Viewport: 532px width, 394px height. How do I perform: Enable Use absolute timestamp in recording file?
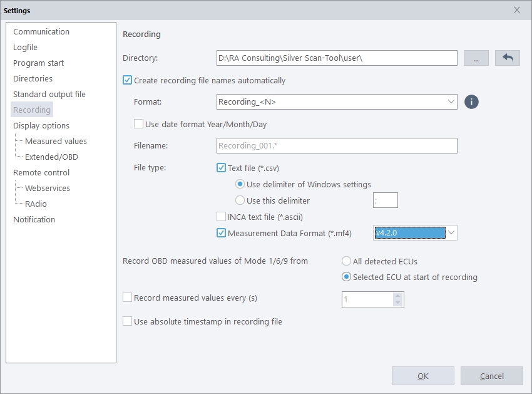tap(128, 321)
